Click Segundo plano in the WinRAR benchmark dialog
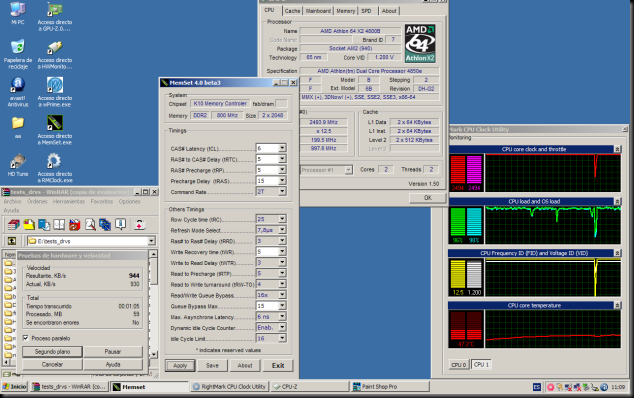Viewport: 634px width, 398px height. [53, 352]
